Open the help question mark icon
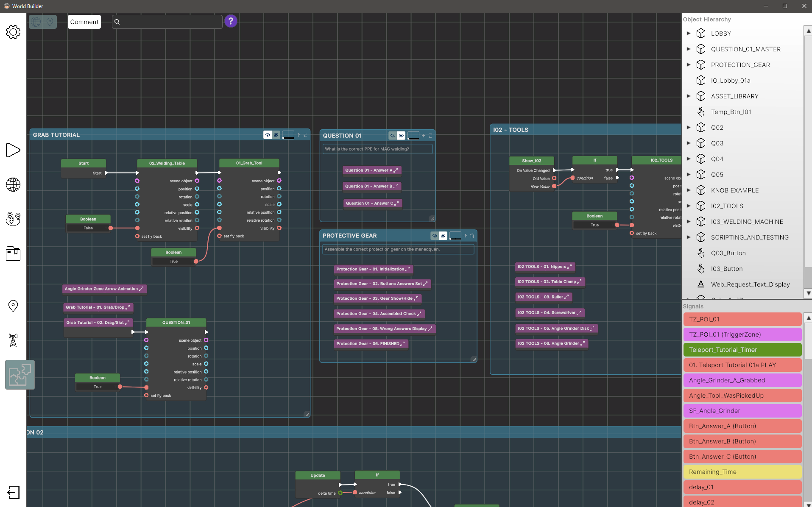 230,21
